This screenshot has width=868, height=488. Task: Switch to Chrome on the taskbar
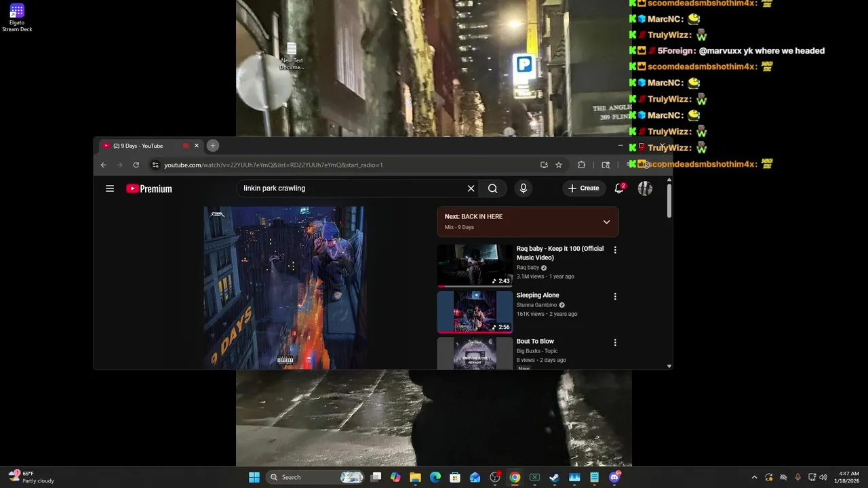tap(515, 477)
